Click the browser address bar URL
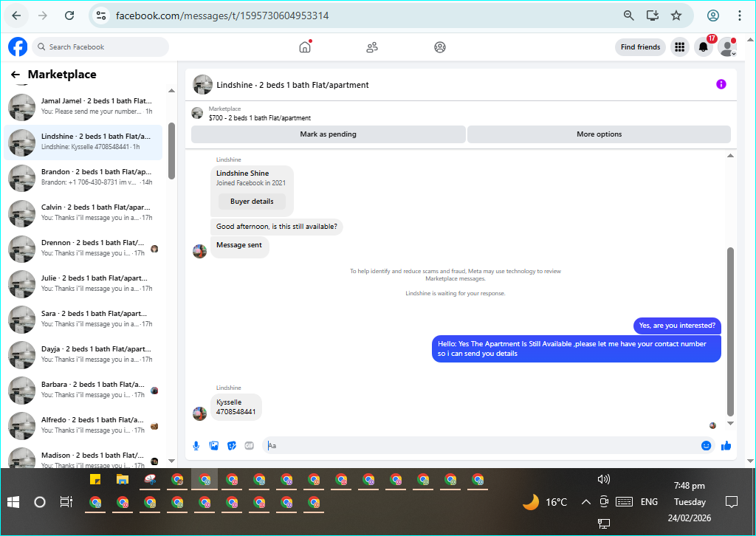 point(222,16)
